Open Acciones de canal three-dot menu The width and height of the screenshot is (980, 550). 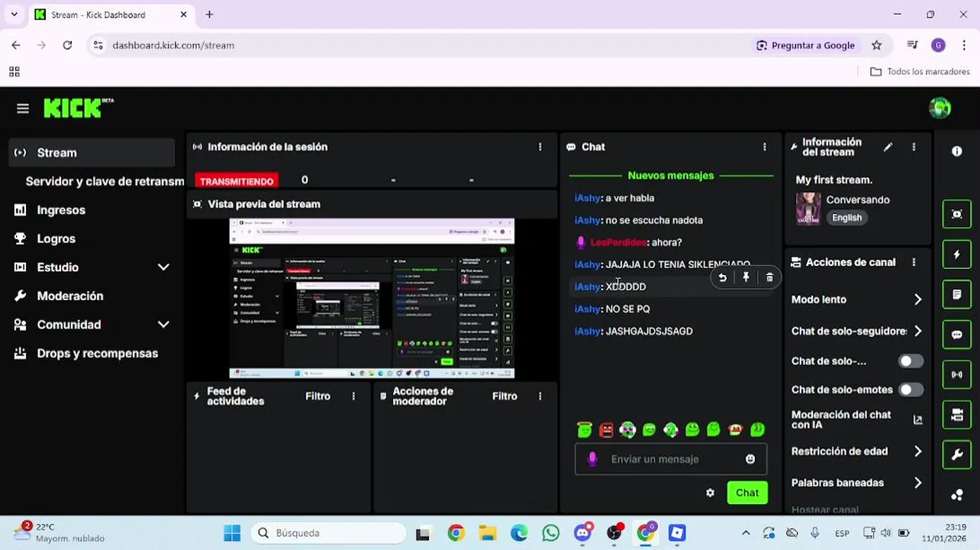pyautogui.click(x=914, y=262)
